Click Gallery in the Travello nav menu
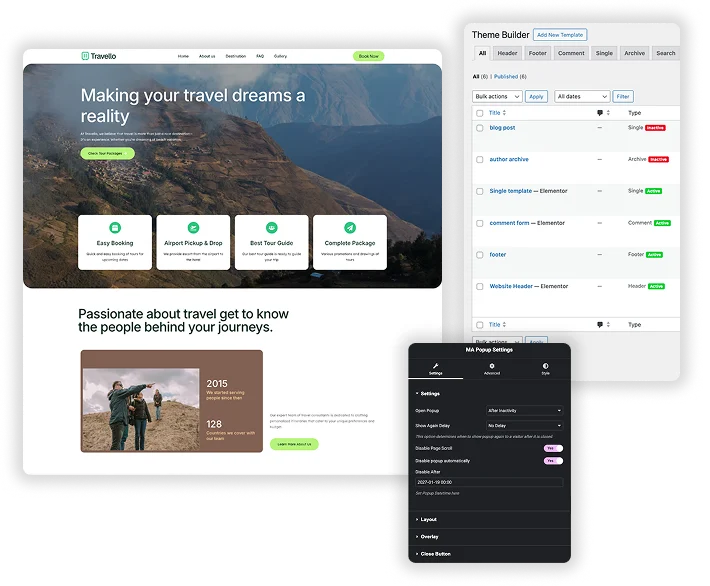The height and width of the screenshot is (586, 710). pyautogui.click(x=280, y=56)
